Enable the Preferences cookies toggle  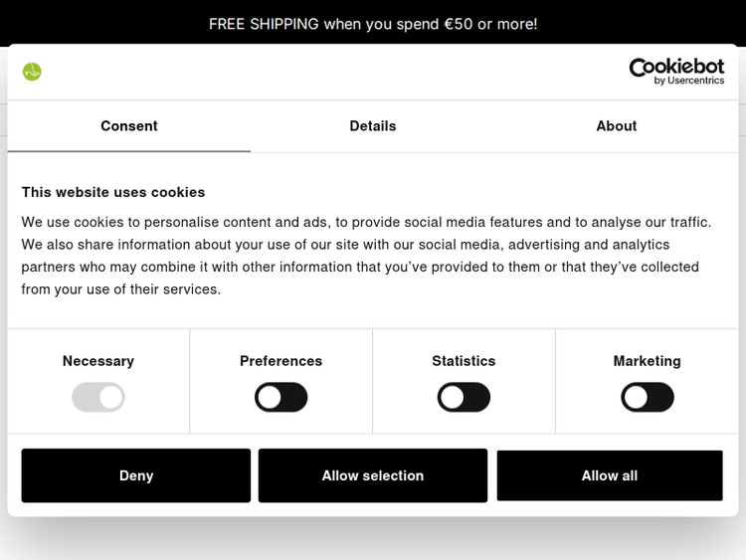click(281, 398)
